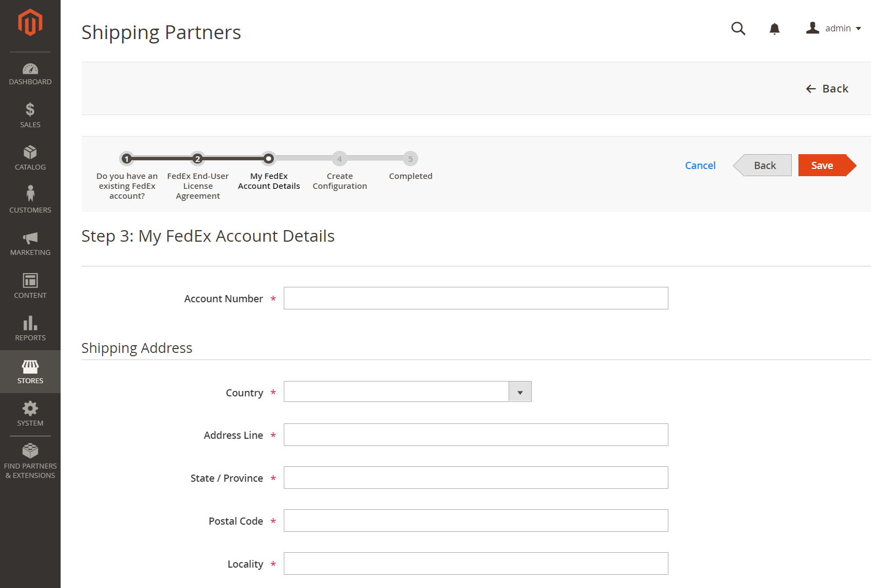This screenshot has height=588, width=891.
Task: Open the notifications bell
Action: [774, 29]
